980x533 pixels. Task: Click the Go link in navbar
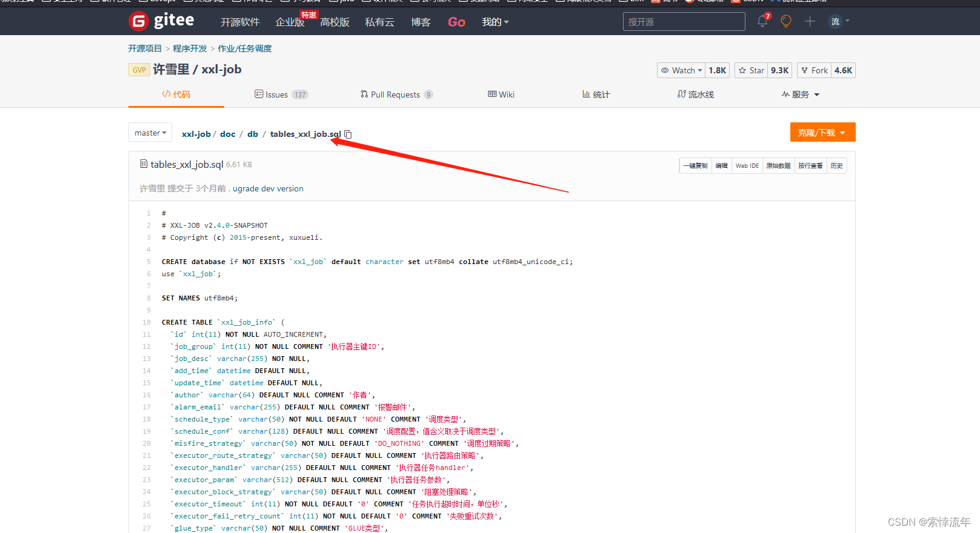456,22
